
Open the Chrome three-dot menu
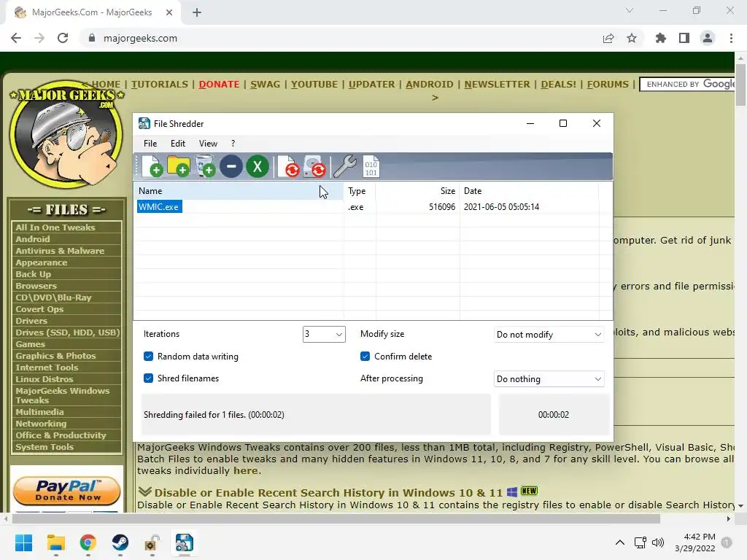(731, 38)
